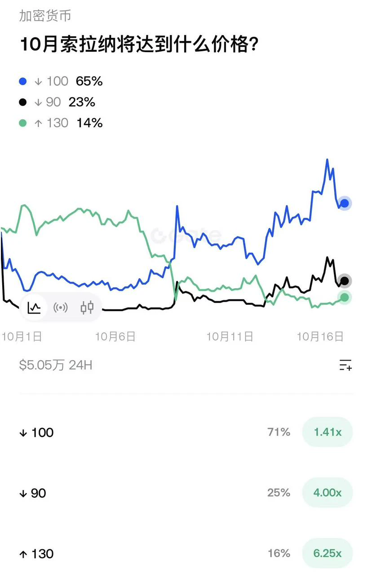Click the green endpoint dot on chart
Screen dimensions: 372x588
345,297
